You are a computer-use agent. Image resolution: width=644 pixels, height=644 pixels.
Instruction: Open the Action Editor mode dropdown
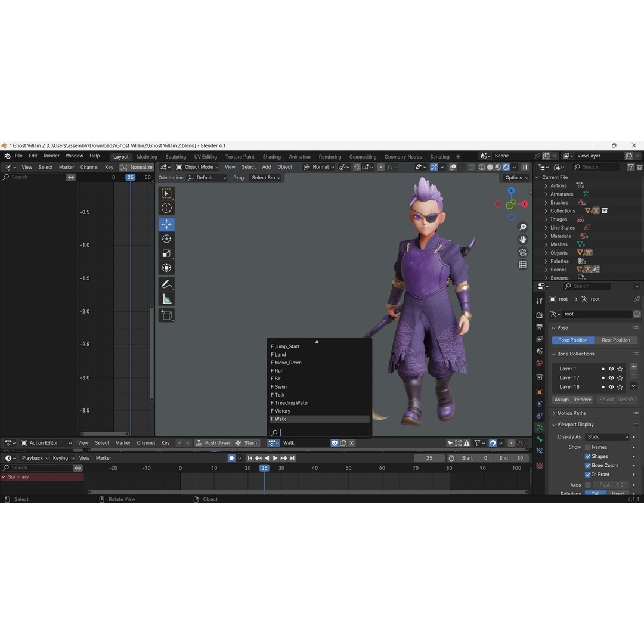46,442
